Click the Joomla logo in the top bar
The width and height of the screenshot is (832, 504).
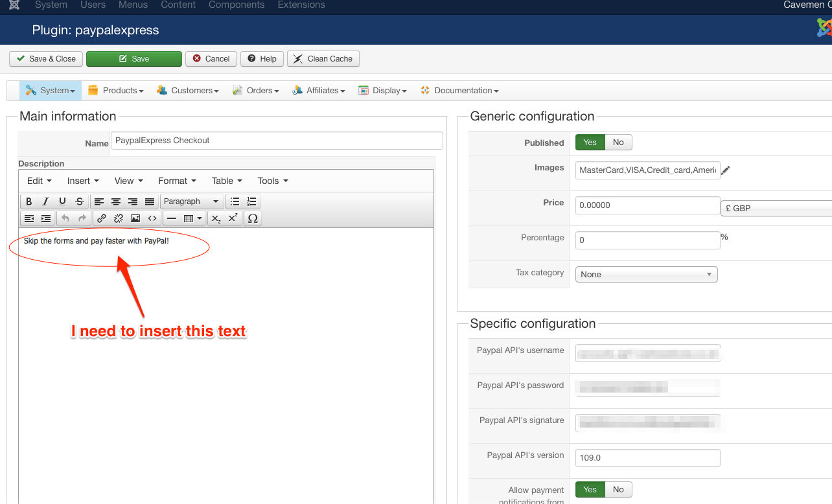coord(14,5)
